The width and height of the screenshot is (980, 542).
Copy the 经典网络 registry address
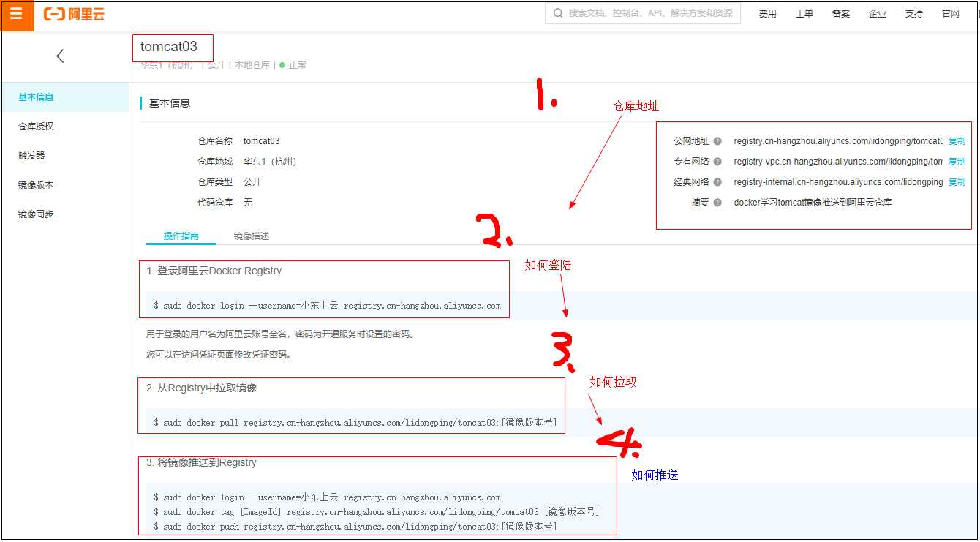957,182
